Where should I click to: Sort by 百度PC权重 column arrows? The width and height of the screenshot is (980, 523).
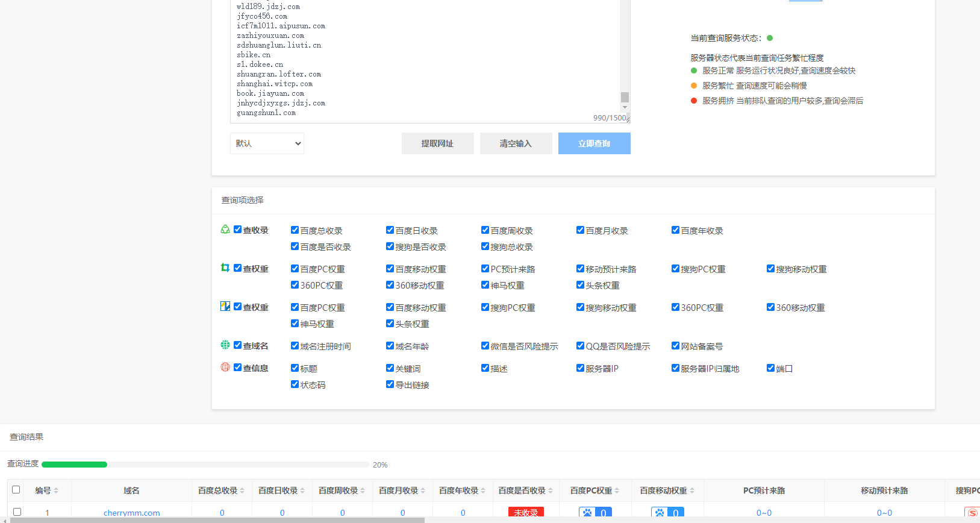click(617, 490)
